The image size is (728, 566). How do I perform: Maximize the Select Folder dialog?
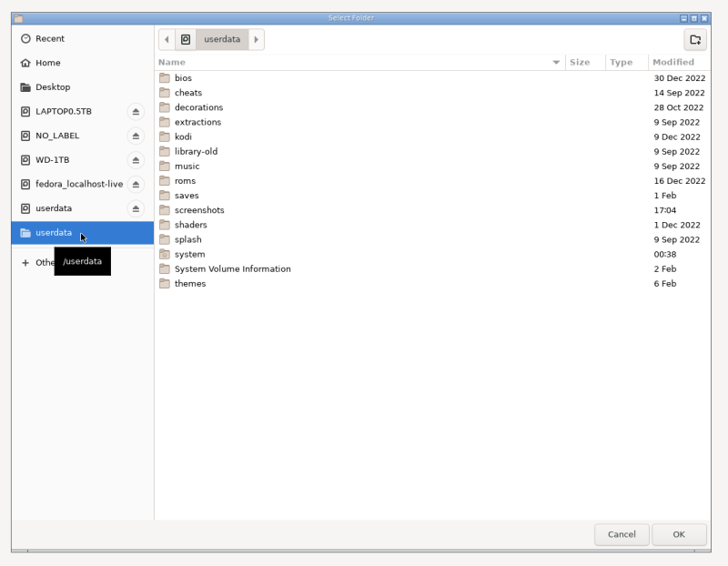[x=694, y=18]
